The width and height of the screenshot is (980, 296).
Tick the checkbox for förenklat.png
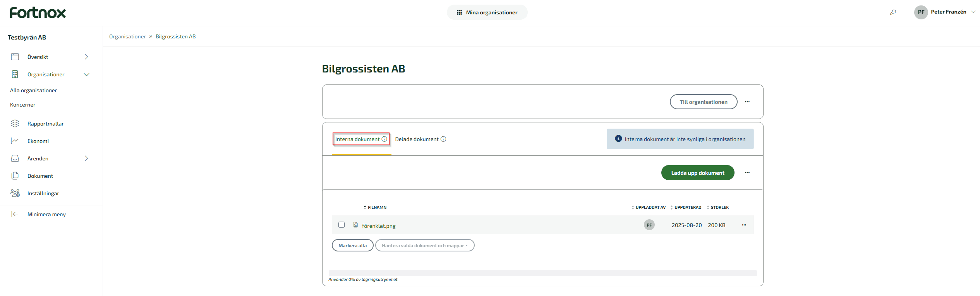(342, 225)
